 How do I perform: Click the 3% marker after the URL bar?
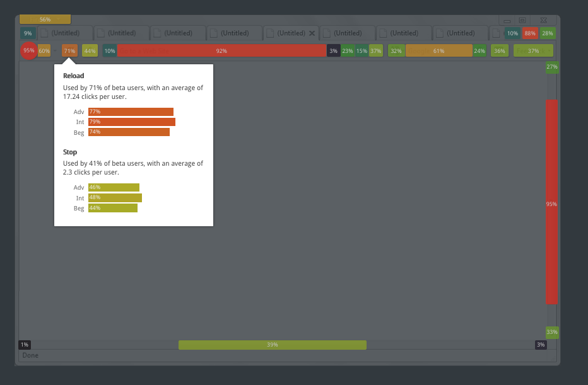333,50
